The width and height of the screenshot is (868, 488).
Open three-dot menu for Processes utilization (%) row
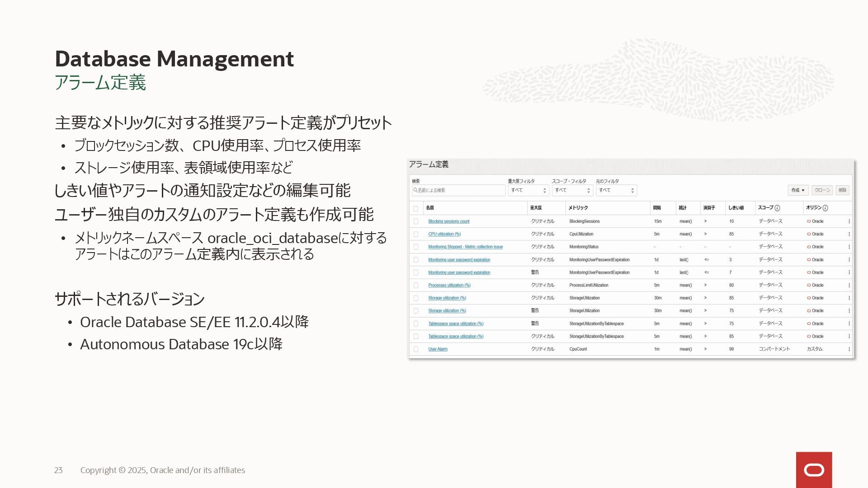pyautogui.click(x=849, y=285)
